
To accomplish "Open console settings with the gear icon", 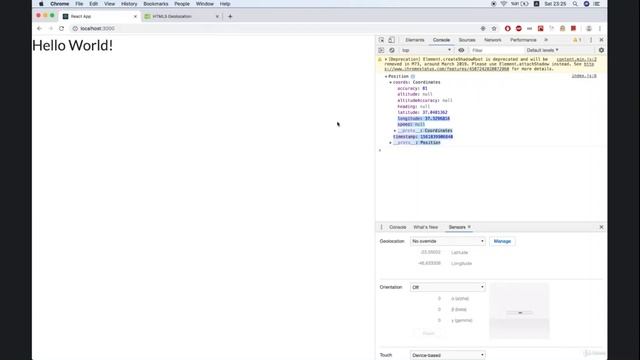I will tap(601, 50).
